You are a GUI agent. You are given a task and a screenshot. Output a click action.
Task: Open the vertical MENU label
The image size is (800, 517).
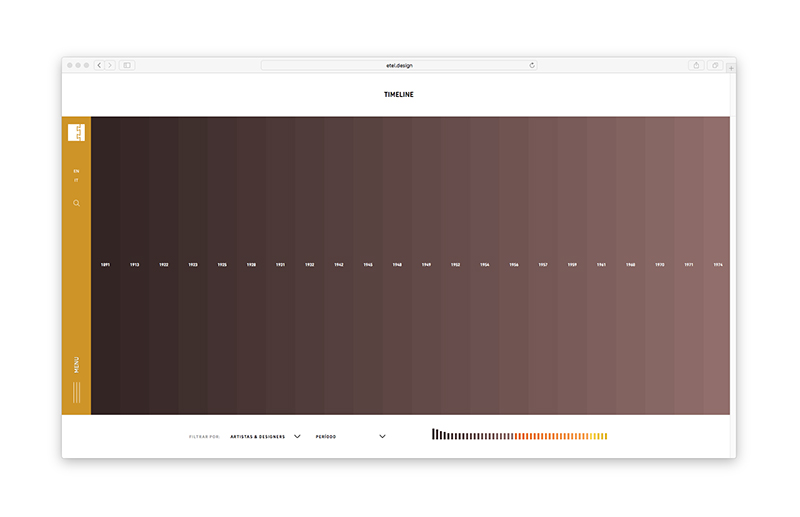[x=77, y=364]
